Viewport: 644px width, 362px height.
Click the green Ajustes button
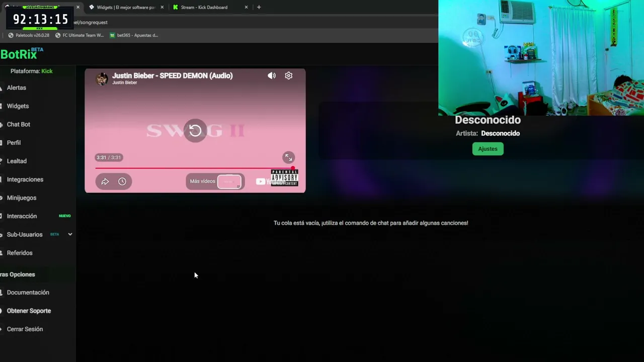488,149
